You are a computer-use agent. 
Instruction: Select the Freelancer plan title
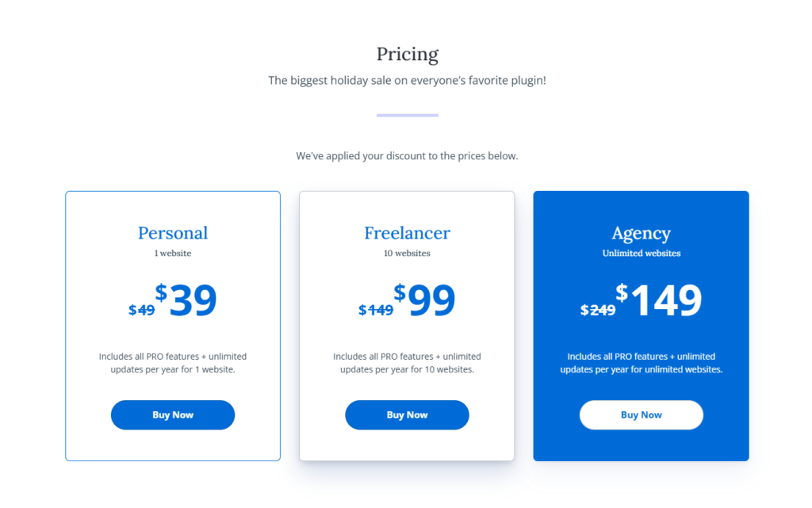[407, 233]
